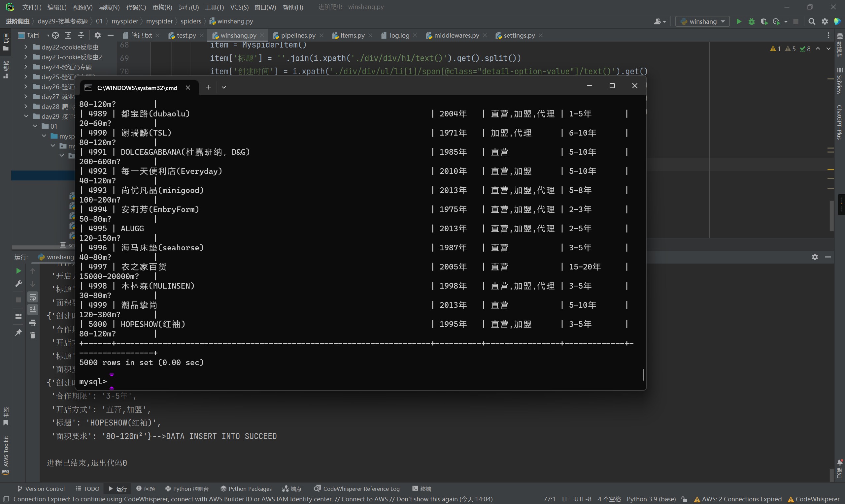Open the user account dropdown in toolbar
The width and height of the screenshot is (845, 504).
(x=660, y=21)
